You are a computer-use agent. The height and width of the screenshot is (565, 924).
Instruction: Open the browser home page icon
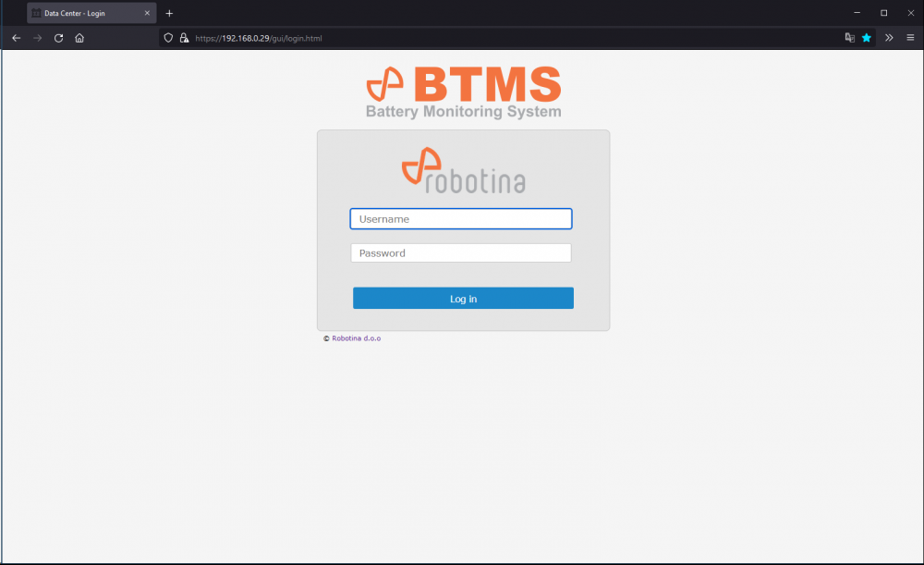(79, 38)
